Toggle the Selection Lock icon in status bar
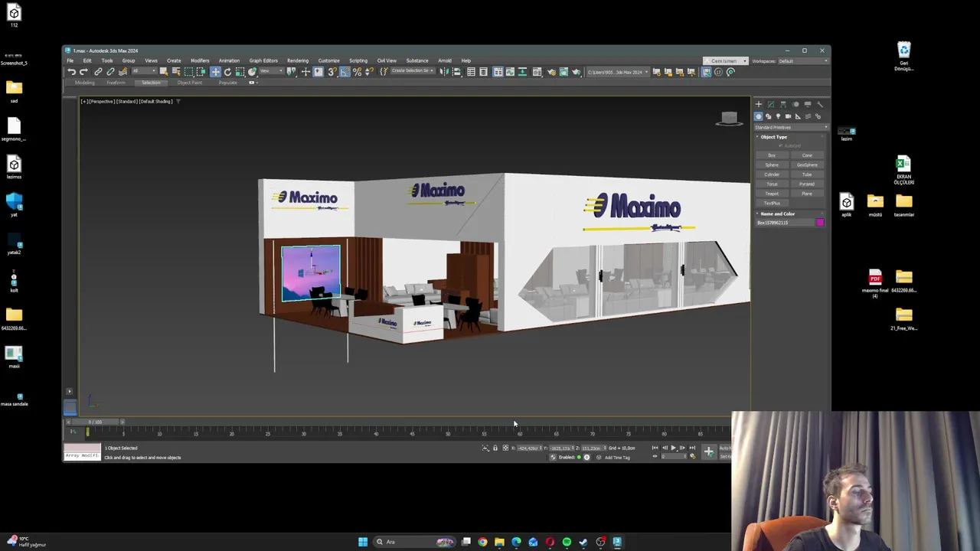 495,448
